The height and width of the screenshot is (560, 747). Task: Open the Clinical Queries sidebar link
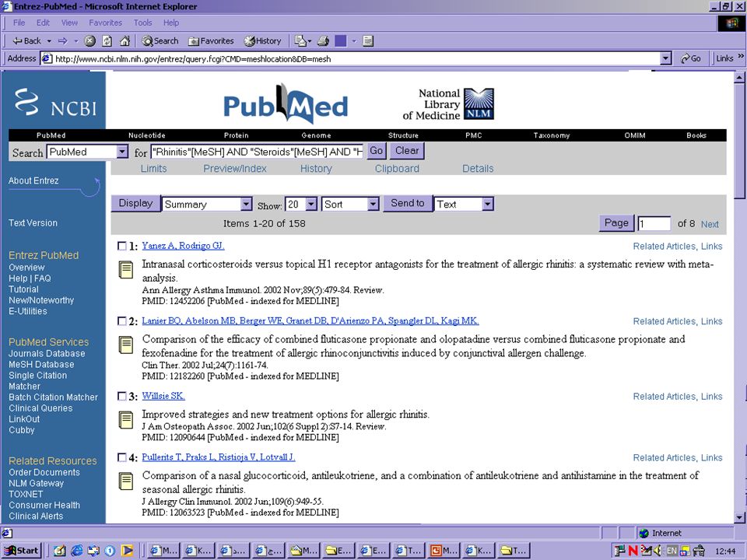click(40, 408)
